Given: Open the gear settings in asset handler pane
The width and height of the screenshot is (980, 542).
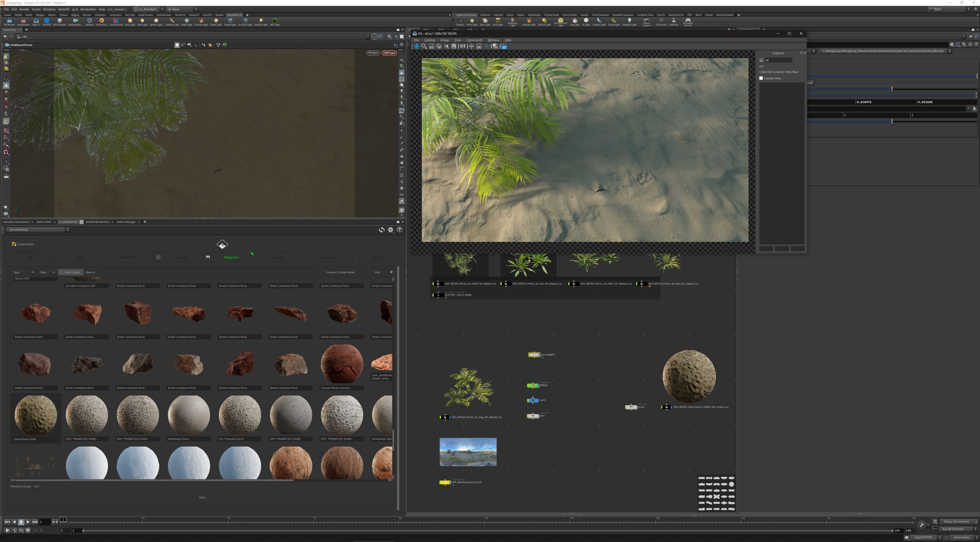Looking at the screenshot, I should (390, 230).
